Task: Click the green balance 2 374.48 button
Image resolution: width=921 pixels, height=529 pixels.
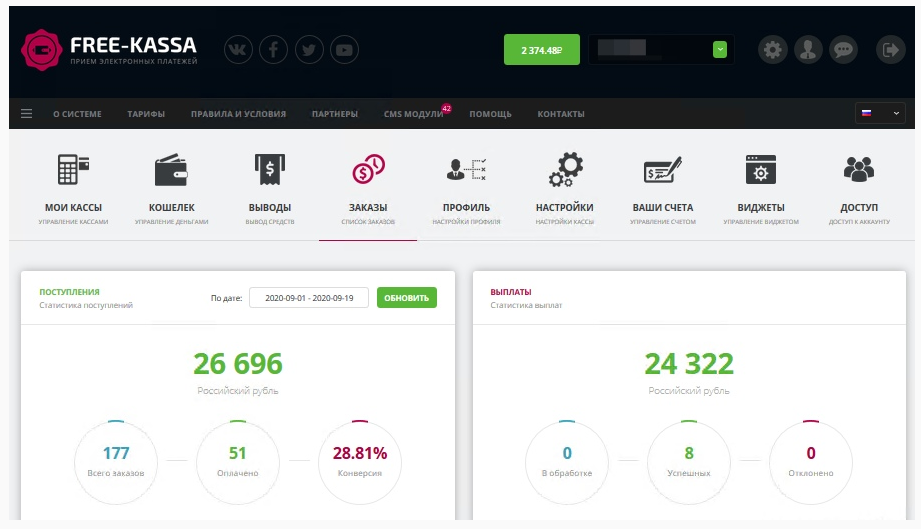Action: tap(542, 50)
